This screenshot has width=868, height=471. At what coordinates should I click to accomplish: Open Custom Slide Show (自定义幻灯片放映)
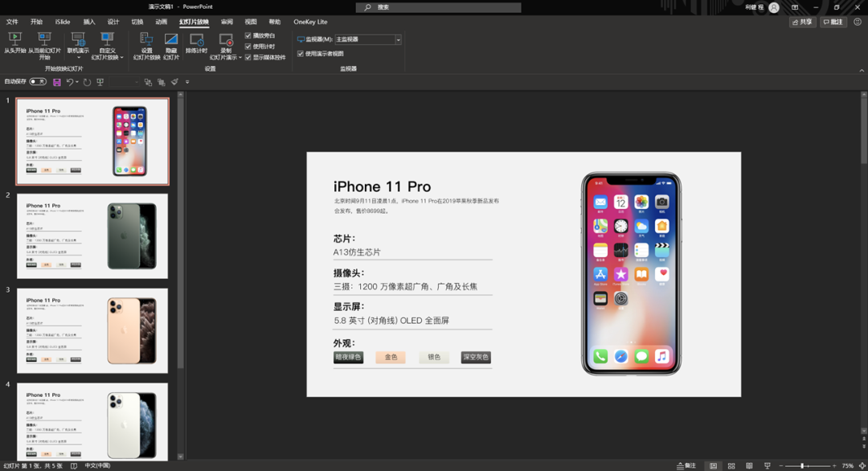point(107,45)
